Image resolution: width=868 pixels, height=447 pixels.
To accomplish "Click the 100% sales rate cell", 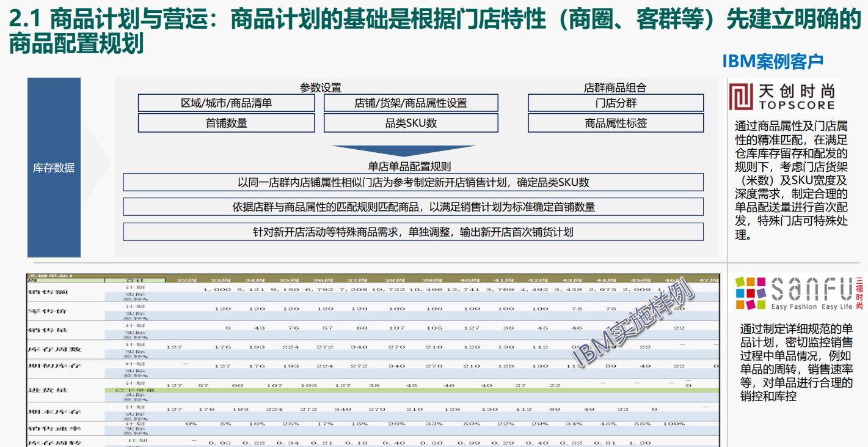I will pos(674,424).
